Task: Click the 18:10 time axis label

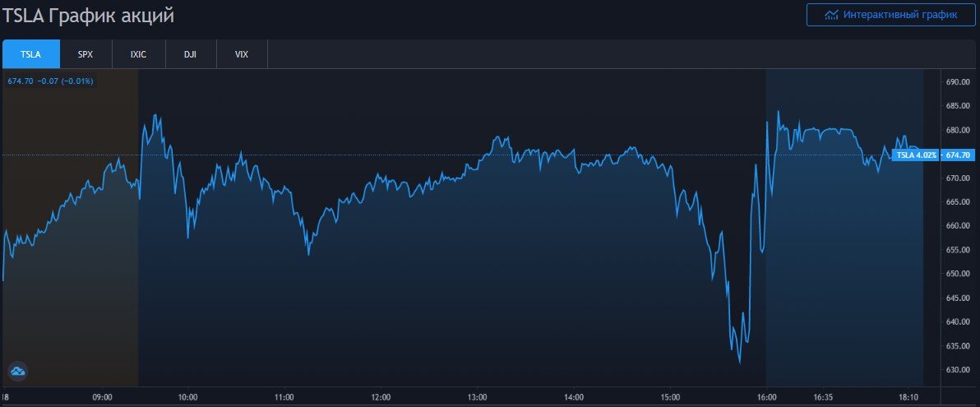Action: [908, 397]
